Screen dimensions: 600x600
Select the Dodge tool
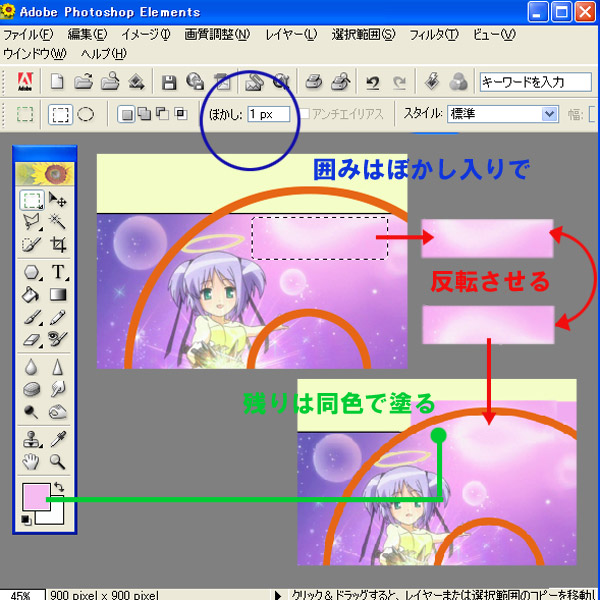(31, 412)
